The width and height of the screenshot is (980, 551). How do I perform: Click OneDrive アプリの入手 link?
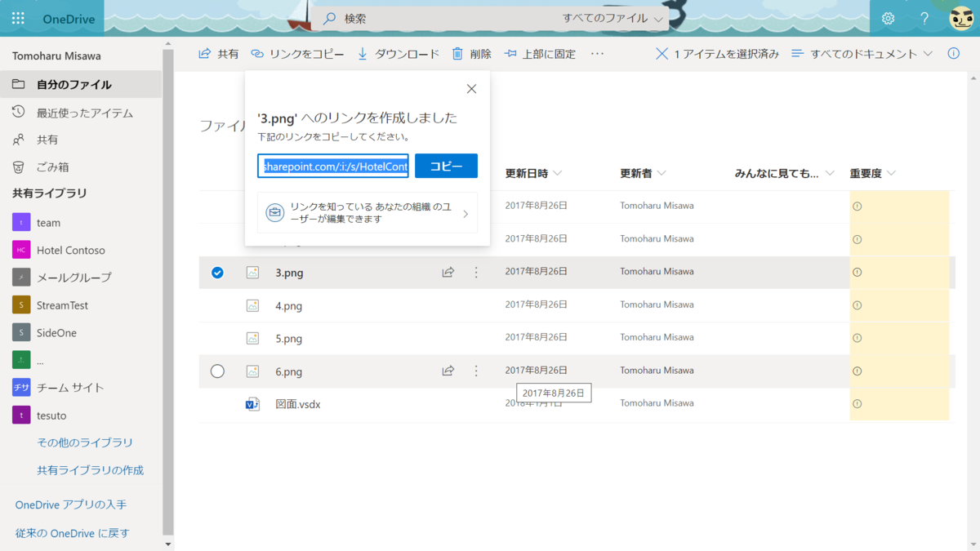pos(71,504)
